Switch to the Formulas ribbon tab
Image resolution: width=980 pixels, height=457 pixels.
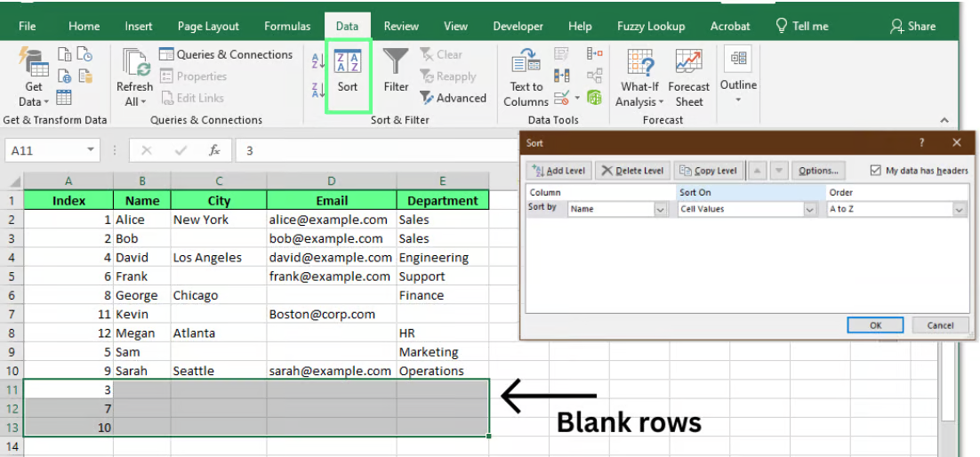coord(287,26)
